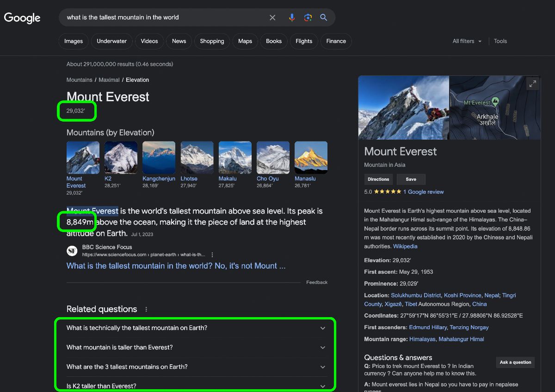Start voice search with the microphone icon
The height and width of the screenshot is (392, 555).
(x=292, y=18)
